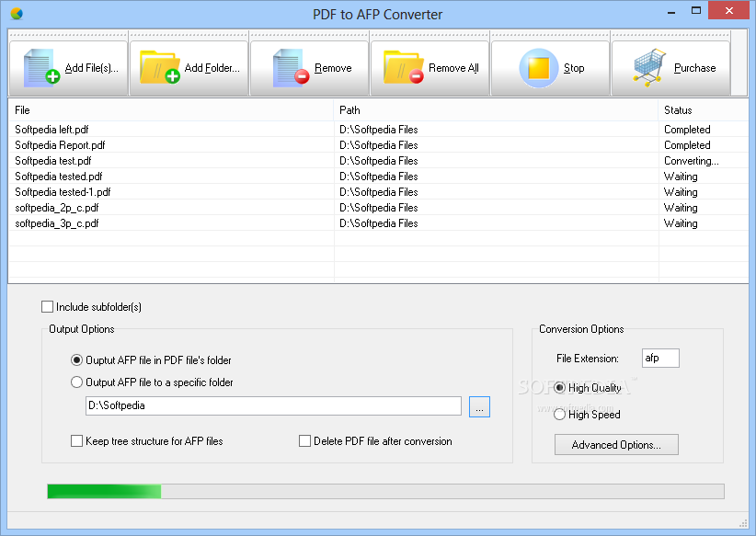The width and height of the screenshot is (756, 536).
Task: Select the Softpedia left.pdf row
Action: (x=379, y=130)
